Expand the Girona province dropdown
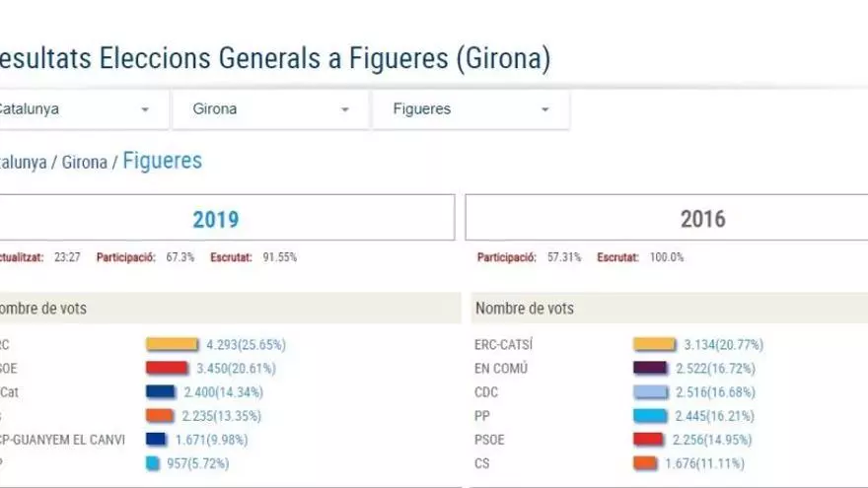Screen dimensions: 868x488 270,109
